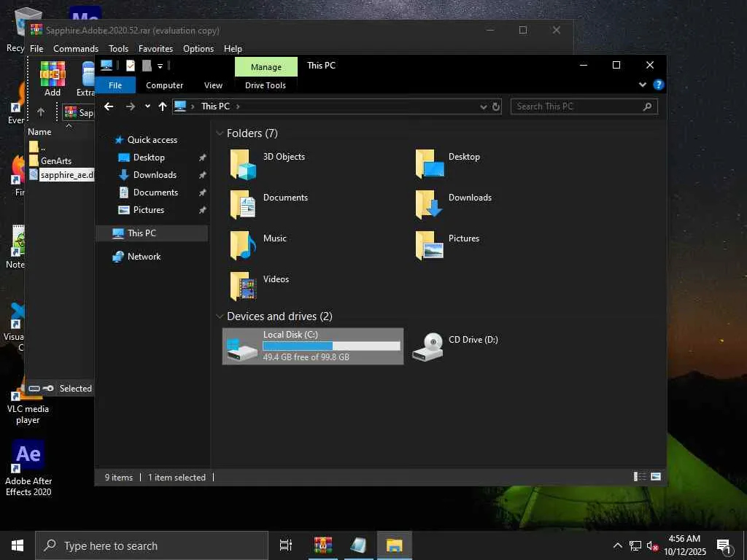
Task: Click Properties icon in quick access toolbar
Action: coord(131,66)
